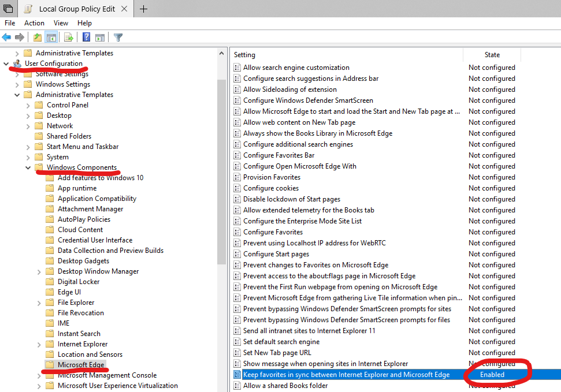The width and height of the screenshot is (561, 392).
Task: Expand the Start Menu and Taskbar node
Action: coord(28,147)
